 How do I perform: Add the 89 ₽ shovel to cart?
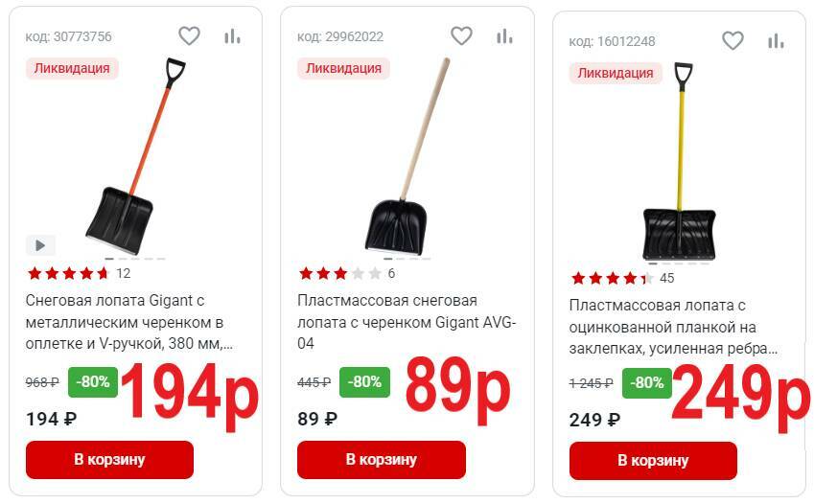point(381,459)
